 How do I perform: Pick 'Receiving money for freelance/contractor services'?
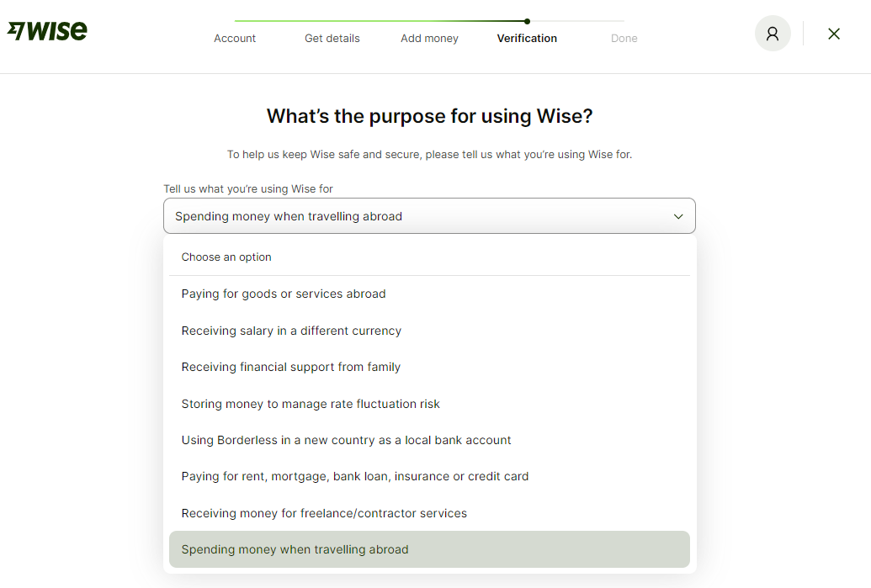324,513
